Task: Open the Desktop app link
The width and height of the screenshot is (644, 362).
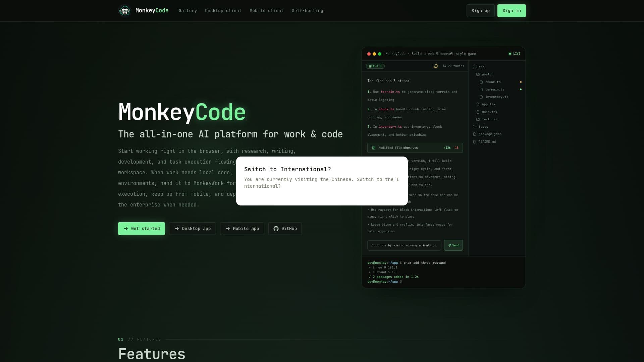Action: click(x=193, y=229)
